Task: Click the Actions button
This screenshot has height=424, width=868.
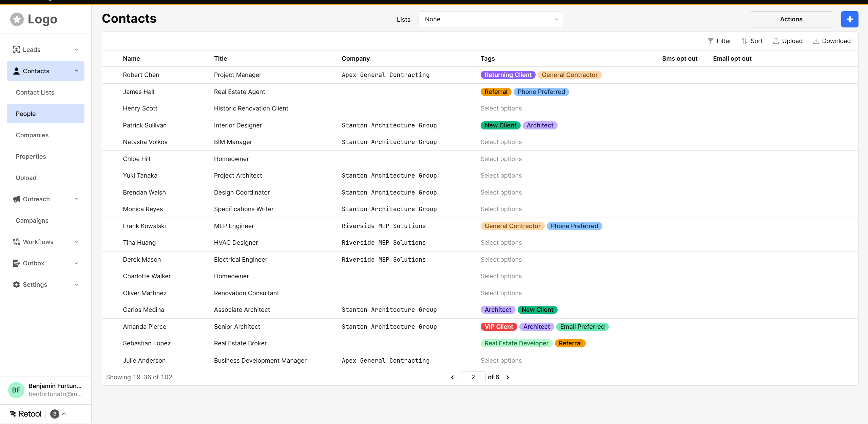Action: click(x=791, y=19)
